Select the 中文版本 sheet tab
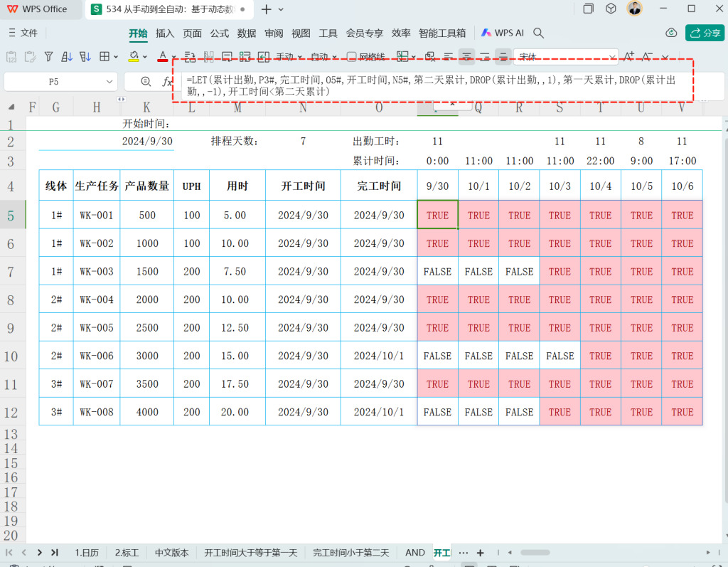Screen dimensions: 728x567 tap(172, 553)
